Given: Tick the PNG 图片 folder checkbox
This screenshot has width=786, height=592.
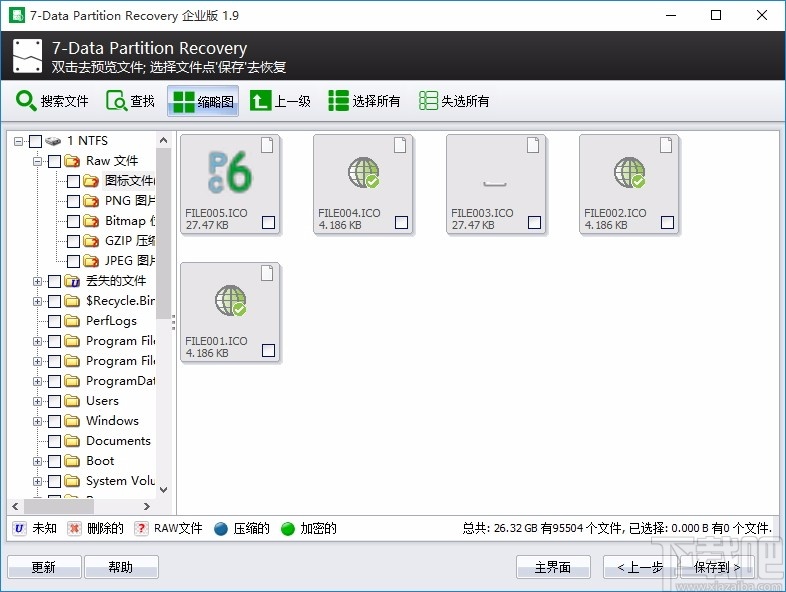Looking at the screenshot, I should [x=74, y=202].
